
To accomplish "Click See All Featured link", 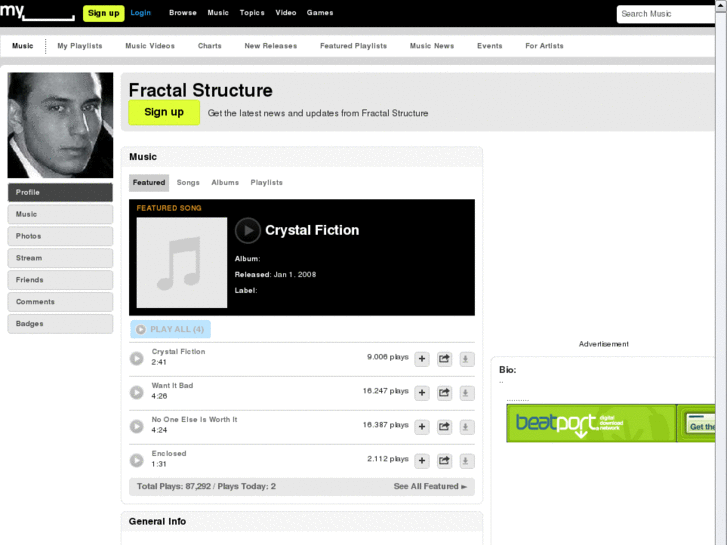I will [x=430, y=487].
